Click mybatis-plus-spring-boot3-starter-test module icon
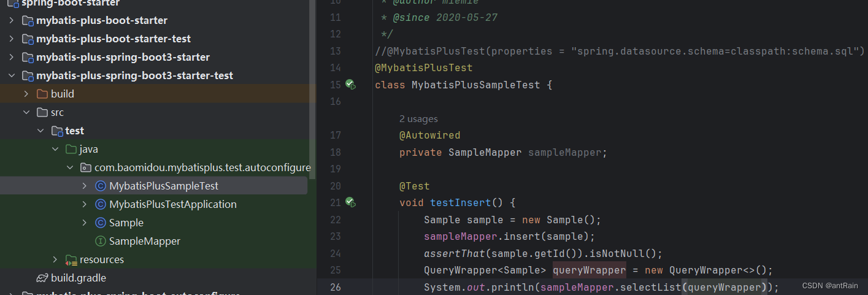Viewport: 868px width, 295px height. 28,75
